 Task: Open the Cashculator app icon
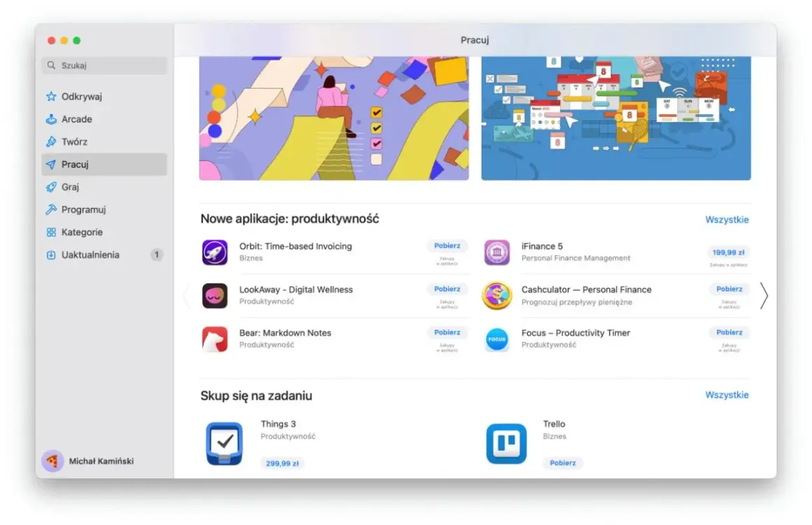click(x=497, y=295)
